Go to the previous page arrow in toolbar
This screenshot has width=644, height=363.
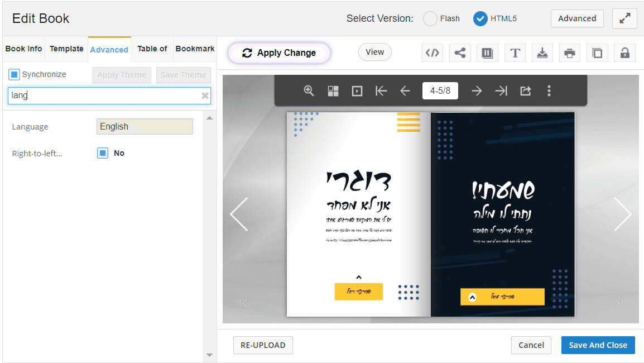point(405,91)
